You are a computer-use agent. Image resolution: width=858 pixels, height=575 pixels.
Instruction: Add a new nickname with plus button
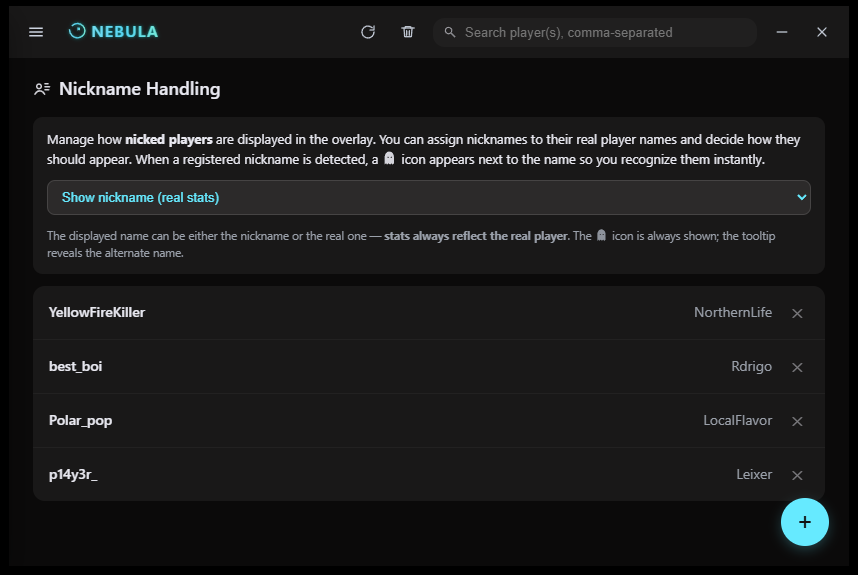(x=805, y=522)
